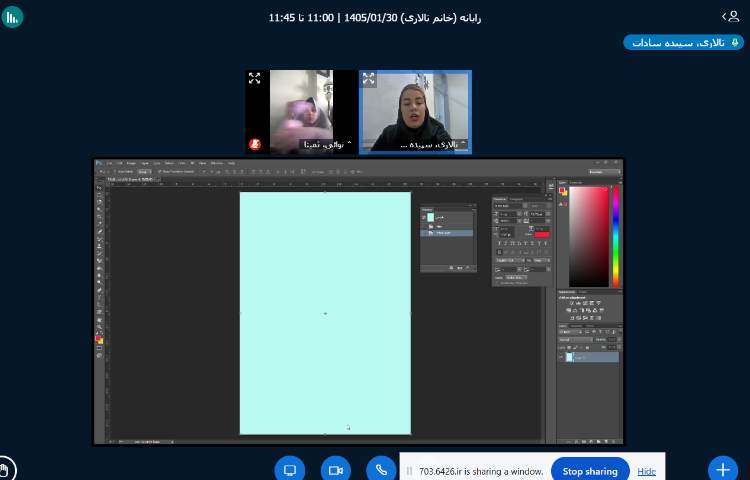Select the Gradient tool
The image size is (750, 480).
coord(99,268)
